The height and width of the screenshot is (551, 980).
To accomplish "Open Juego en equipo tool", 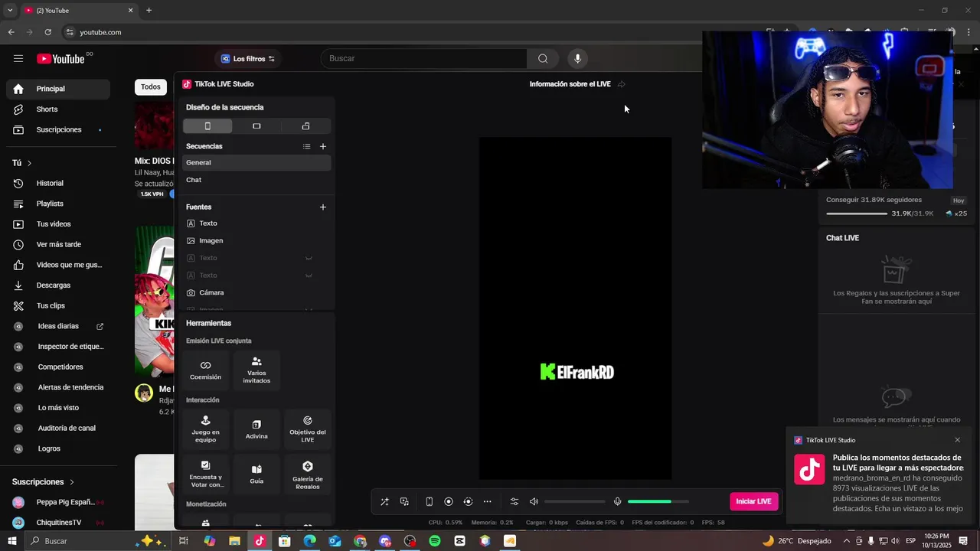I will pyautogui.click(x=205, y=429).
